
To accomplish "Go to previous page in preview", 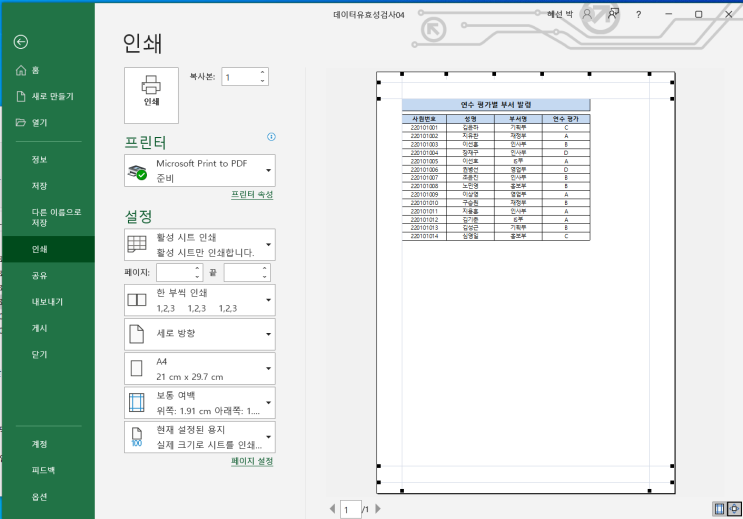I will tap(332, 509).
